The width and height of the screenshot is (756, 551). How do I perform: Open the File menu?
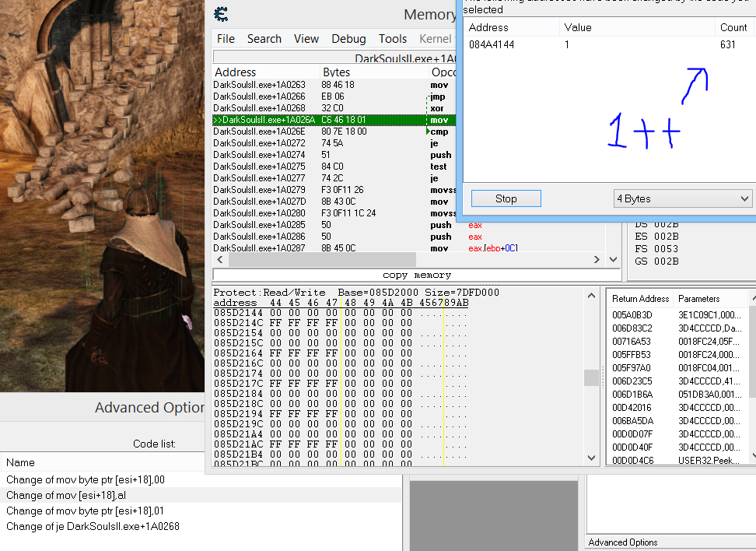pos(226,38)
